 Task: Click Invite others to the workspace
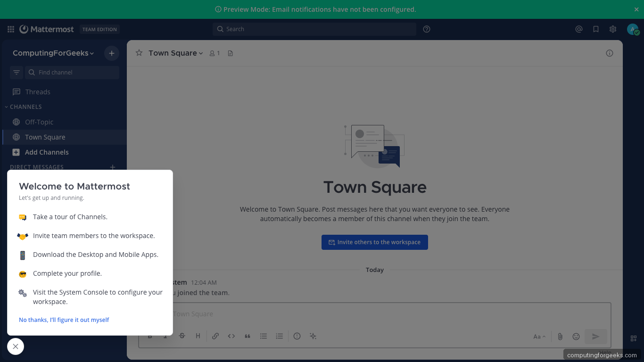tap(374, 242)
